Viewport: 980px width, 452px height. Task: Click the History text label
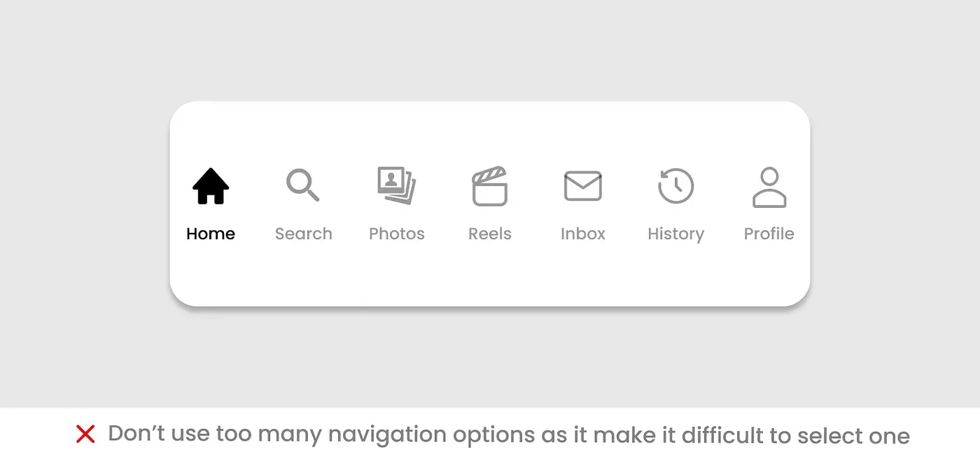(x=675, y=234)
